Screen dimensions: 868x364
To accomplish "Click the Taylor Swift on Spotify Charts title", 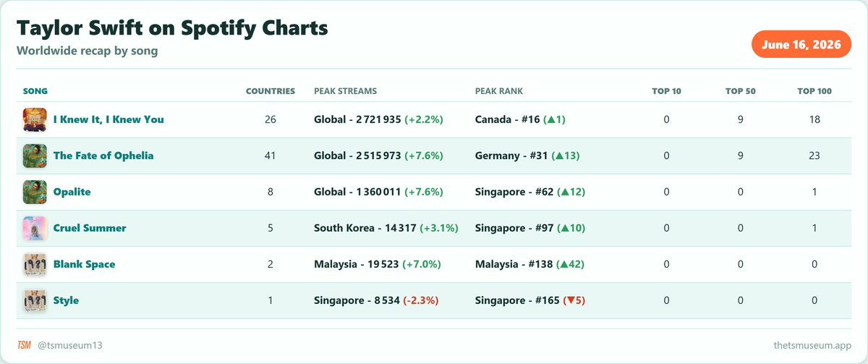I will click(x=172, y=28).
